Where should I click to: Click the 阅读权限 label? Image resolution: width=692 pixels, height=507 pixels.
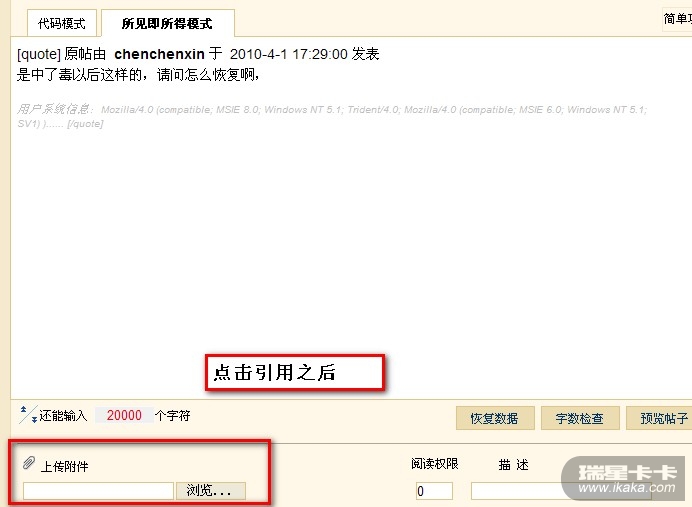point(435,464)
